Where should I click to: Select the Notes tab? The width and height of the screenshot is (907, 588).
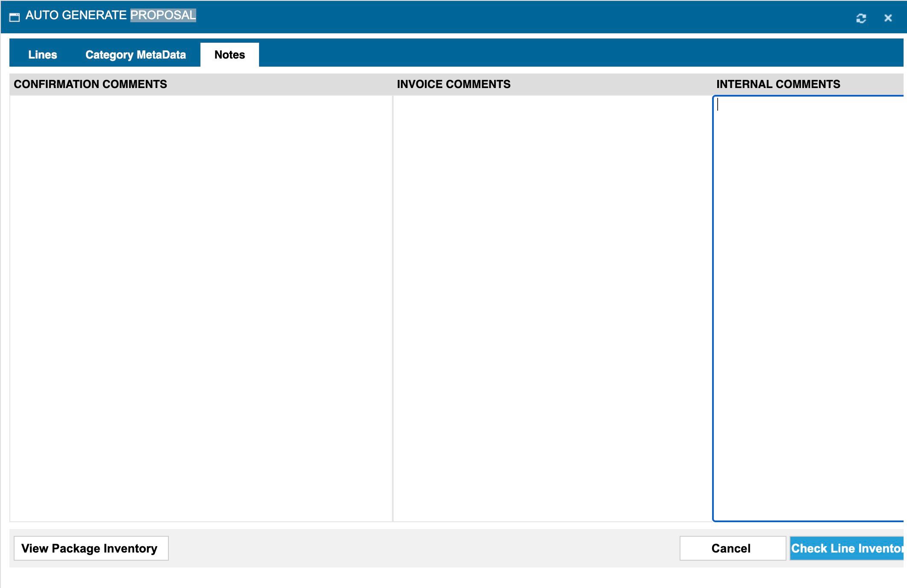click(x=230, y=55)
